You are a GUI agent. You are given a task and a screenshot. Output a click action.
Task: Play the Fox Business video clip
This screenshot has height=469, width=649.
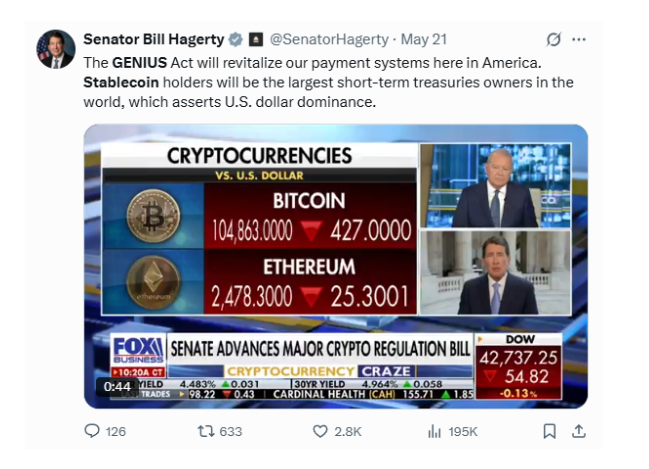coord(336,266)
